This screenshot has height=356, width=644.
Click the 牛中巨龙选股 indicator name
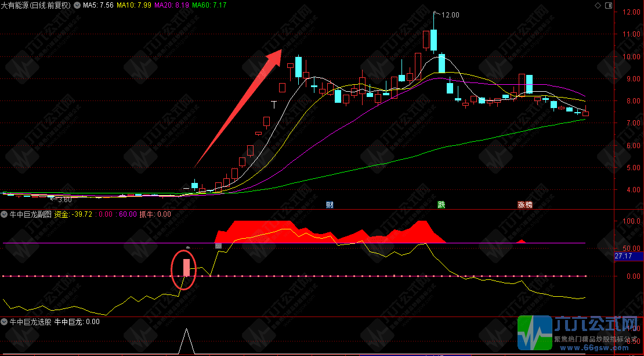pyautogui.click(x=30, y=322)
